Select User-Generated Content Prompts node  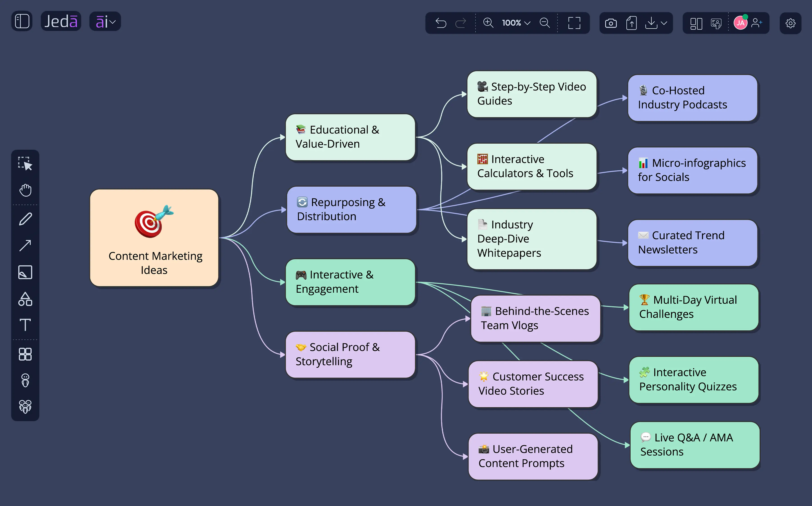533,456
